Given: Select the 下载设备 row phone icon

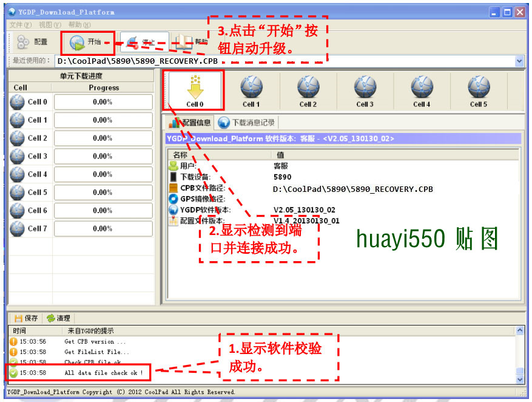Looking at the screenshot, I should click(173, 177).
